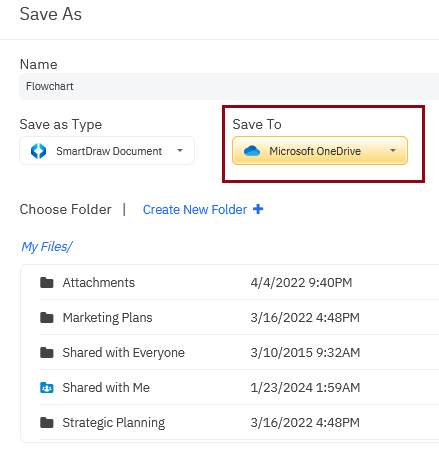Click the blue plus icon beside Create New Folder
This screenshot has height=461, width=439.
[x=258, y=209]
